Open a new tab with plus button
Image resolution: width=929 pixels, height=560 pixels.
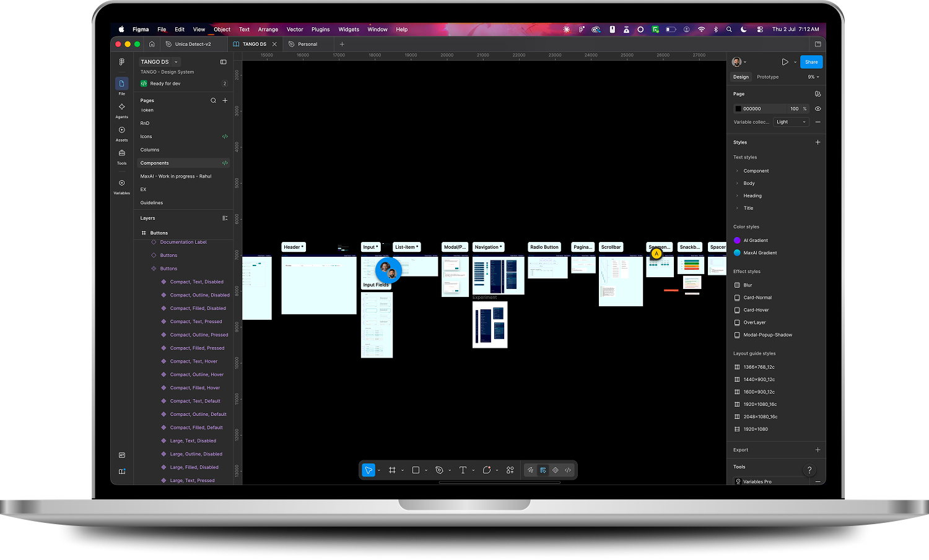(x=342, y=44)
